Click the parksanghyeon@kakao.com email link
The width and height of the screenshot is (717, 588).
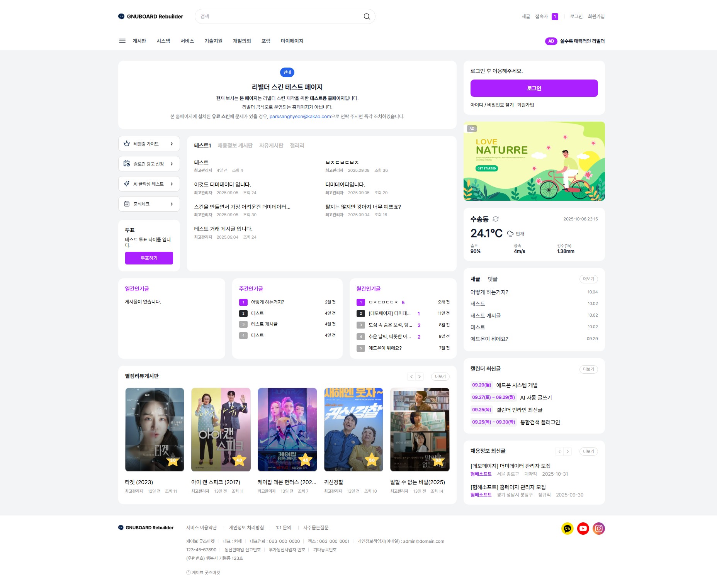click(300, 117)
